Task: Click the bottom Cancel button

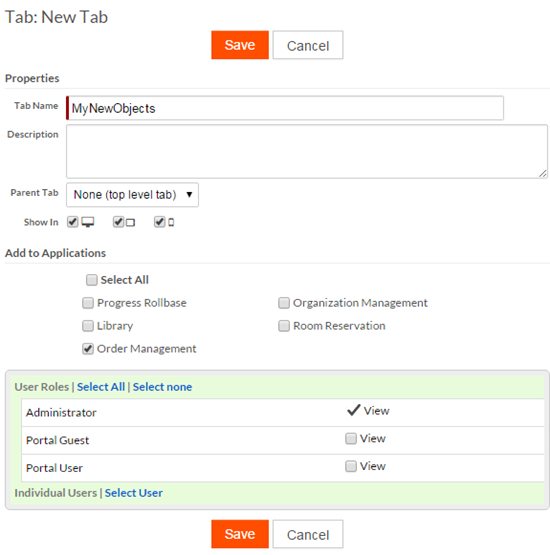Action: pyautogui.click(x=308, y=534)
